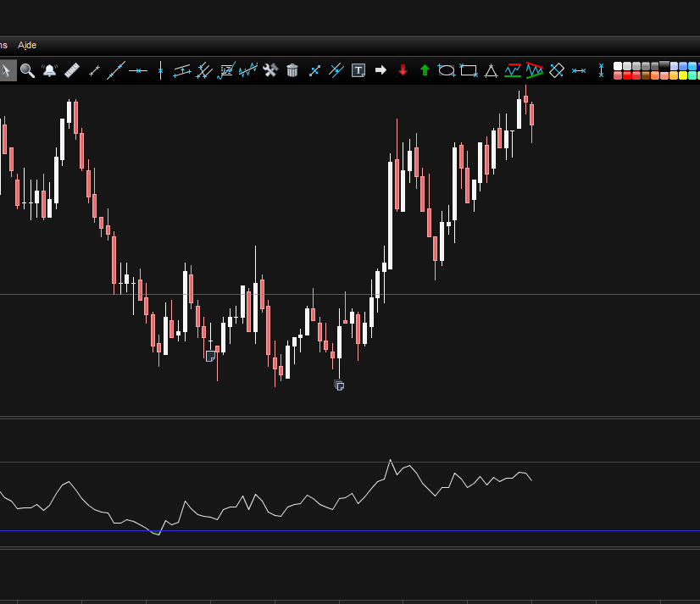Viewport: 700px width, 604px height.
Task: Open the Aide menu
Action: 27,45
